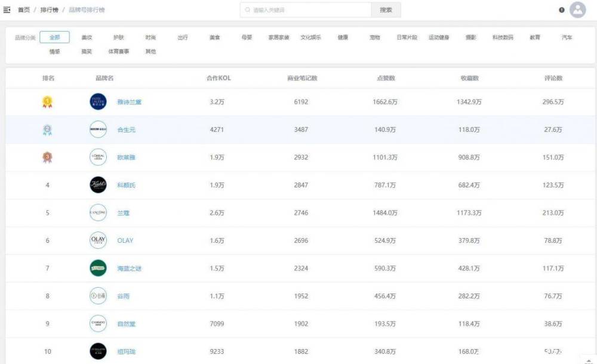This screenshot has width=597, height=364.
Task: Filter by 健康 category
Action: [x=343, y=38]
